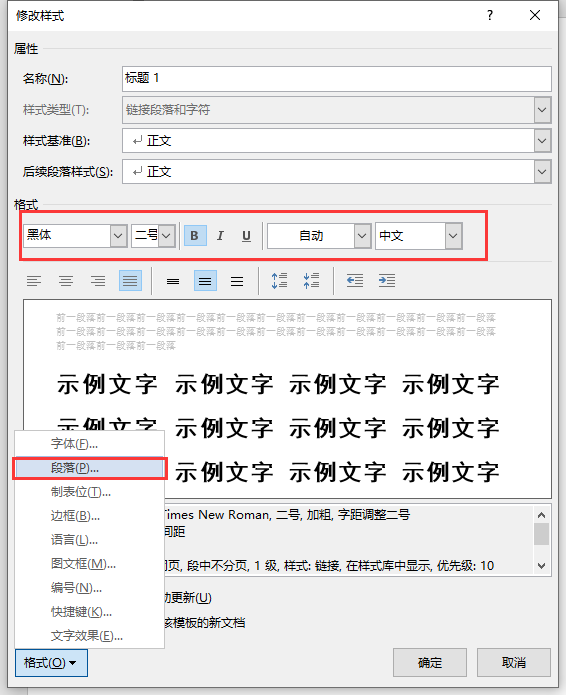
Task: Choose 字体(F)... from the format menu
Action: 90,444
